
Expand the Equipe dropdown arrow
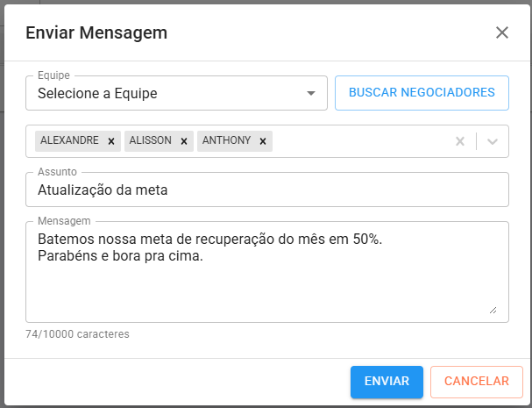click(311, 93)
